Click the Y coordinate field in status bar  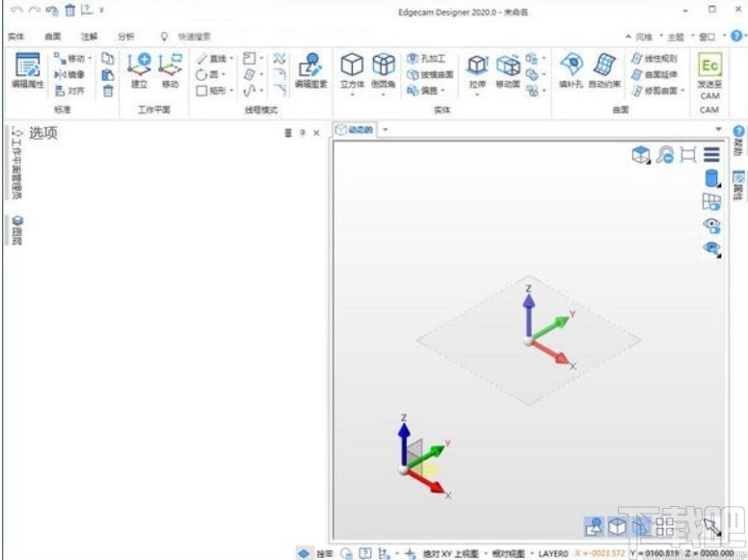(x=654, y=553)
